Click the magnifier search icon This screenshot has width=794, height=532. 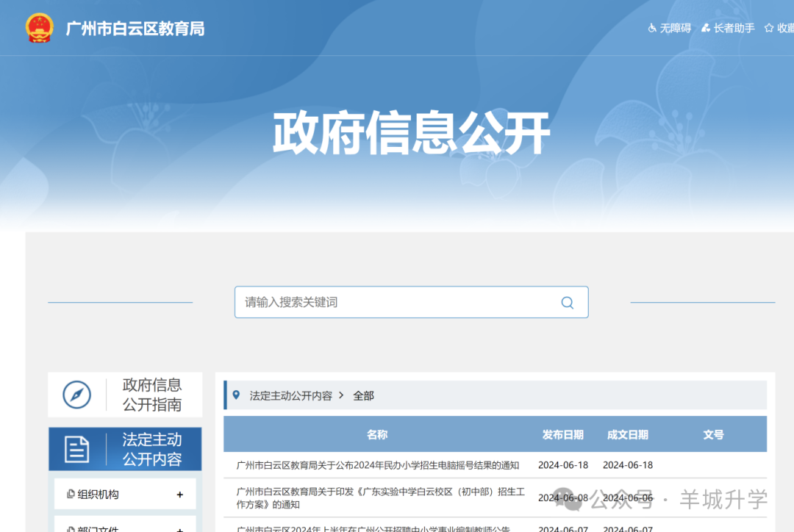point(567,303)
